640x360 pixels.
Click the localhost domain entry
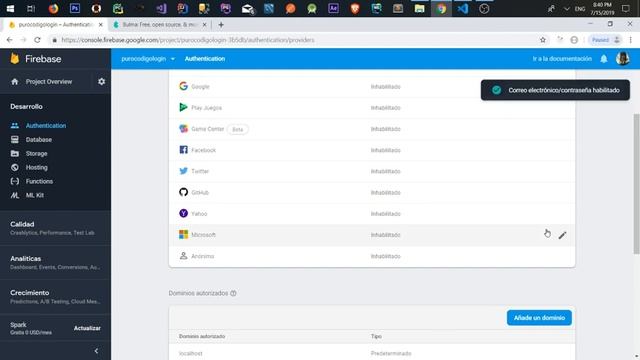click(x=191, y=353)
